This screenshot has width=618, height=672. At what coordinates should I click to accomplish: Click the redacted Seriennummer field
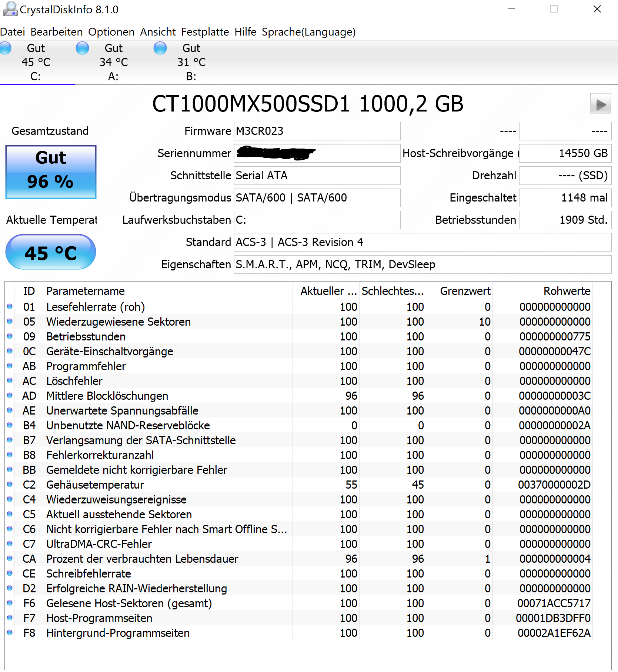(x=317, y=153)
